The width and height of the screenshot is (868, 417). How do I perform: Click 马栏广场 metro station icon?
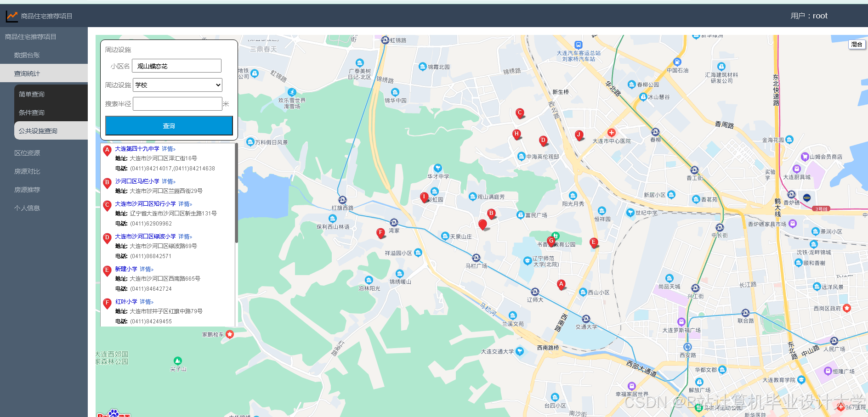tap(477, 258)
